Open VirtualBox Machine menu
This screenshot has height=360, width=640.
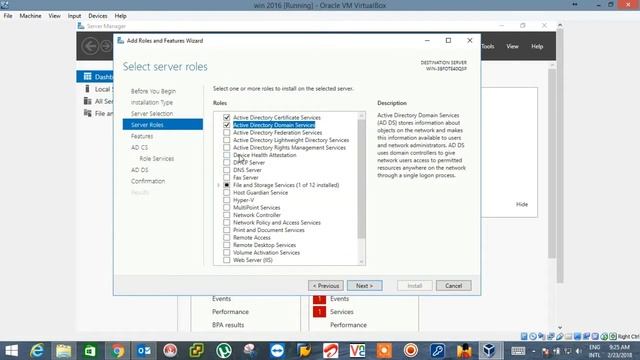tap(31, 16)
